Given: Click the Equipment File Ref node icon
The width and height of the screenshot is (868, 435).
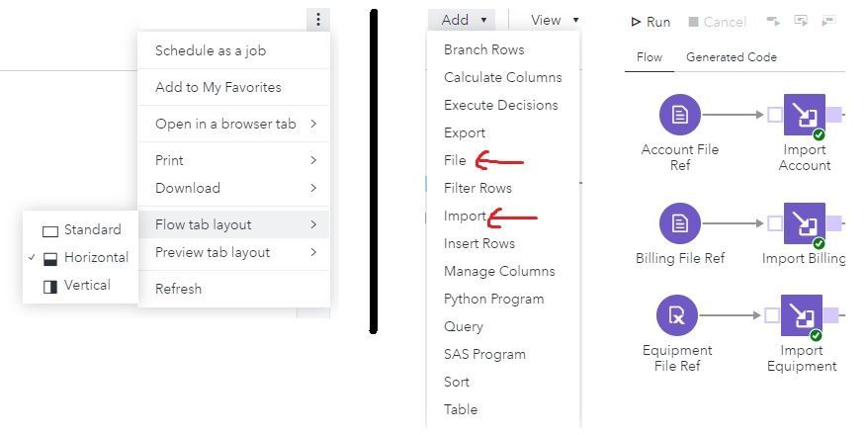Looking at the screenshot, I should (677, 315).
